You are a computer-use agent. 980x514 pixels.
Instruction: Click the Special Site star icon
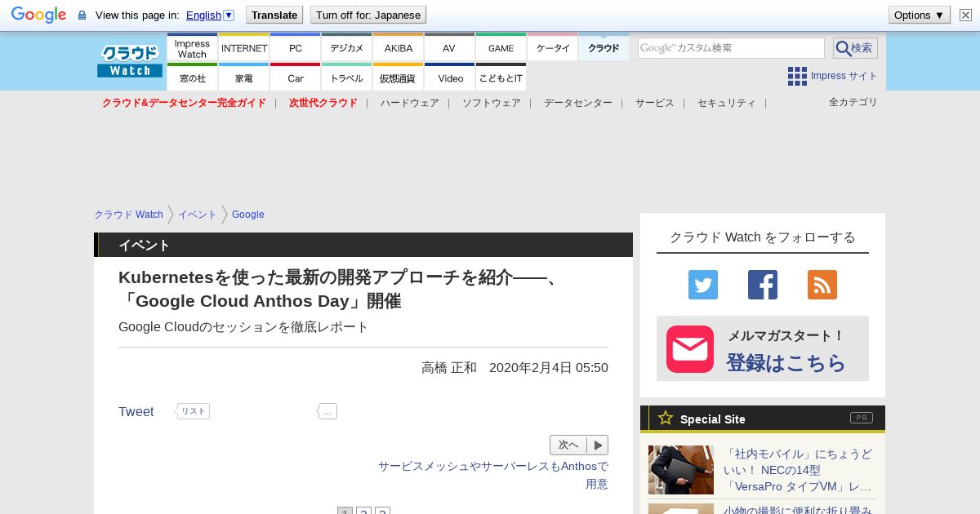pyautogui.click(x=666, y=419)
